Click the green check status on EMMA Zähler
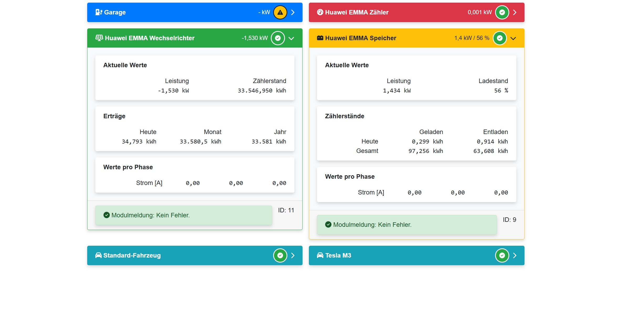This screenshot has height=318, width=644. (x=502, y=12)
